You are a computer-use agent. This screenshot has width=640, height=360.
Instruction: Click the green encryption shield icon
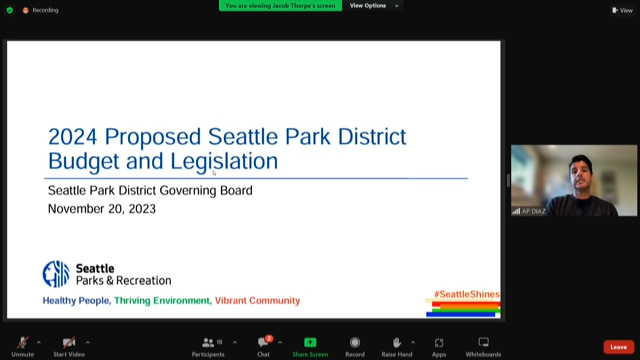pos(10,10)
